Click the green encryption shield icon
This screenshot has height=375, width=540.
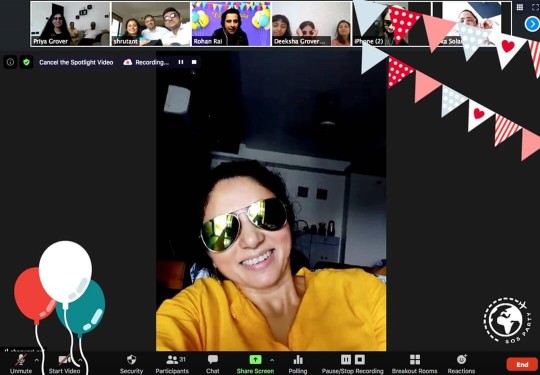click(26, 62)
